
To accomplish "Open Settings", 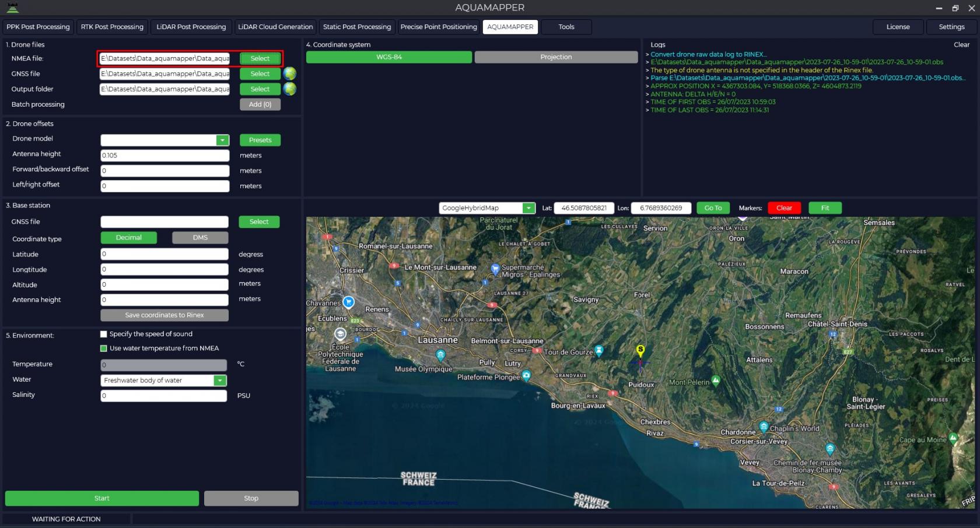I will tap(952, 27).
